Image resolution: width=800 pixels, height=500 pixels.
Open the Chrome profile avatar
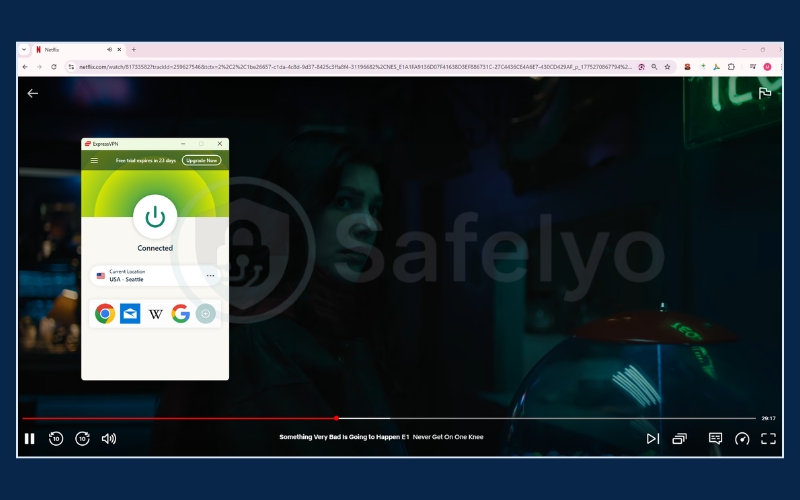767,67
